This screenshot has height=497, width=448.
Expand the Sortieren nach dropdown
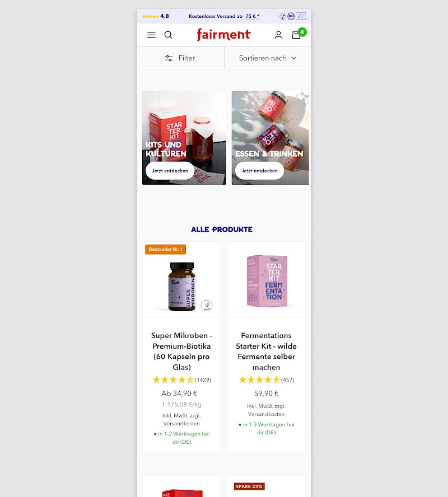click(268, 58)
